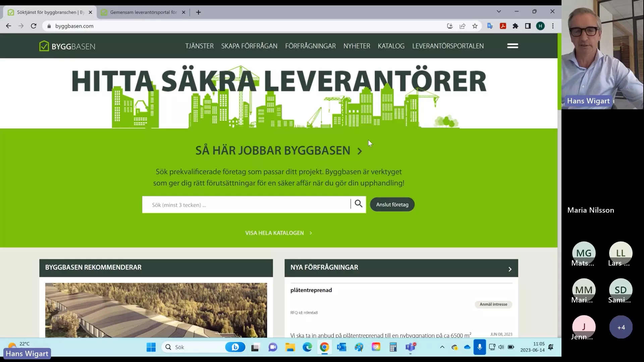Open the Adobe Acrobat extension
This screenshot has width=644, height=362.
coord(503,26)
